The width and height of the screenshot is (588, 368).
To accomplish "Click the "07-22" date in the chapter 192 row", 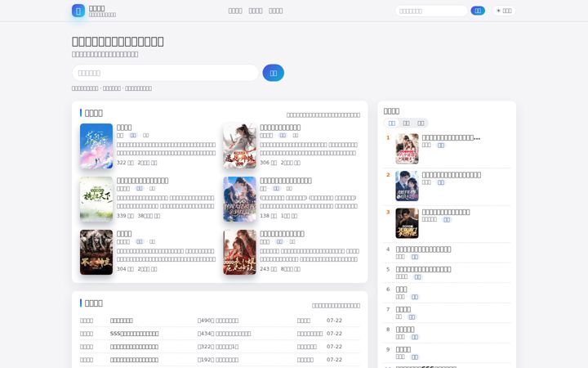I will (334, 360).
